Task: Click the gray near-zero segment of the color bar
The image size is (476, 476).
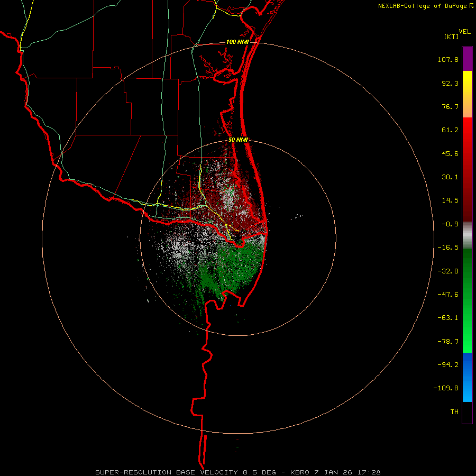Action: (467, 235)
